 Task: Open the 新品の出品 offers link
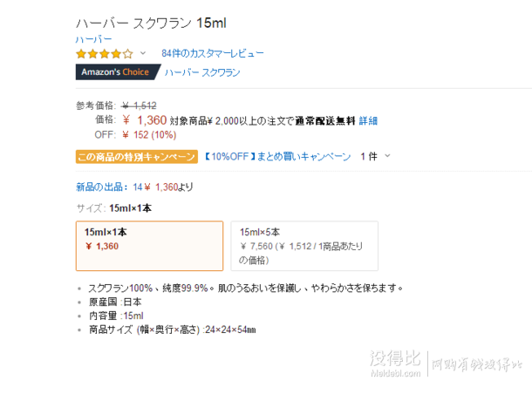click(x=101, y=187)
